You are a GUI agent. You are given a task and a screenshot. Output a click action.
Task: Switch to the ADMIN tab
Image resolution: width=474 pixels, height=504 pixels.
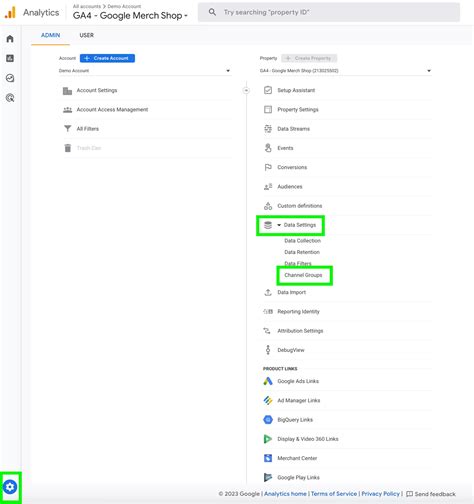(x=51, y=35)
